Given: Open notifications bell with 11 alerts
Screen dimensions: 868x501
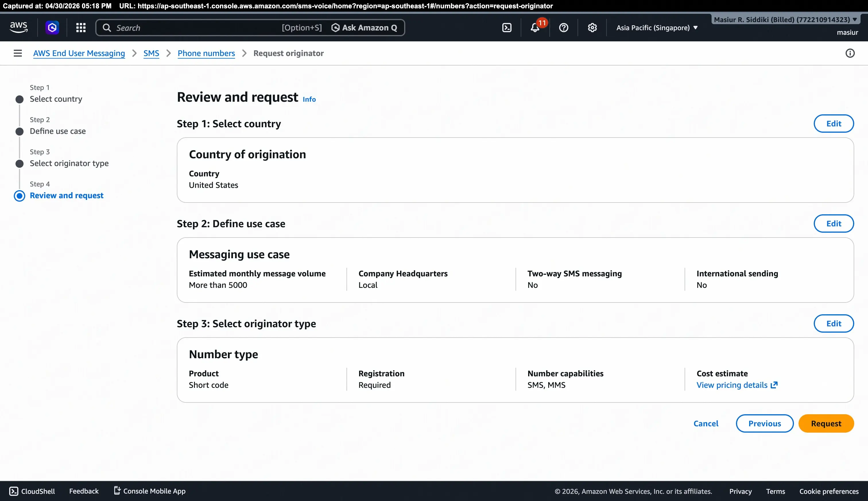Looking at the screenshot, I should (535, 28).
